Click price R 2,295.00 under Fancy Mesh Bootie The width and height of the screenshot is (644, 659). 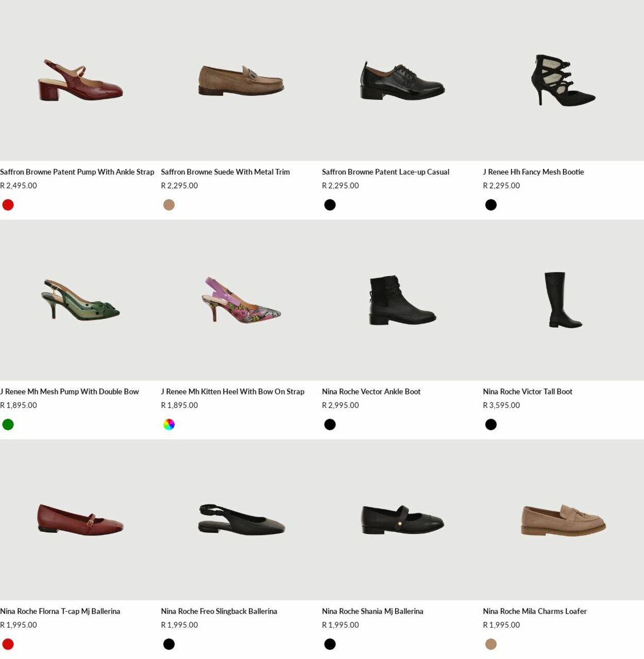coord(501,186)
